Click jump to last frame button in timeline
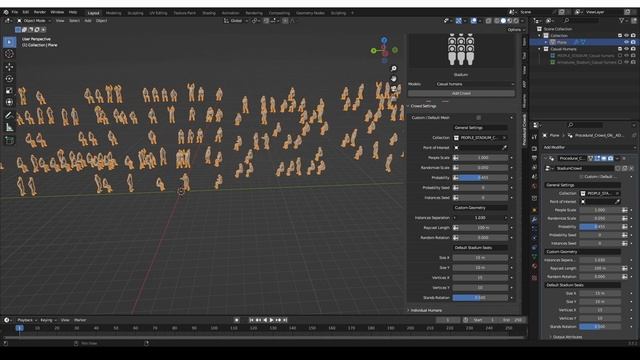Image resolution: width=640 pixels, height=360 pixels. click(x=285, y=320)
